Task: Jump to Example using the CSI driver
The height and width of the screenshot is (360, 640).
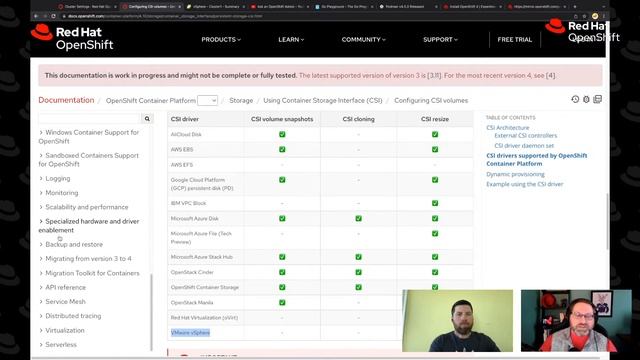Action: (524, 184)
